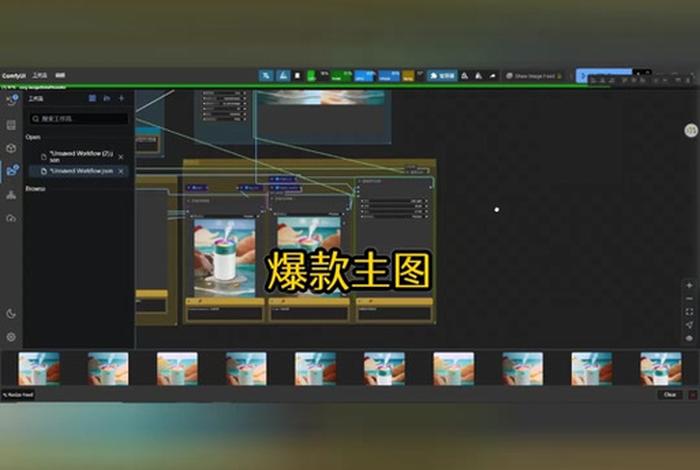Click the Clear button in the image feed
The image size is (700, 470).
click(670, 395)
